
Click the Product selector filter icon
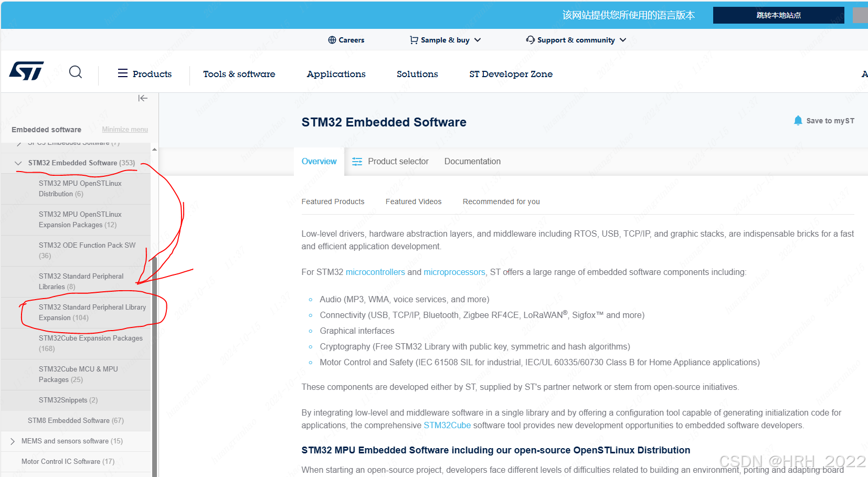click(x=357, y=162)
